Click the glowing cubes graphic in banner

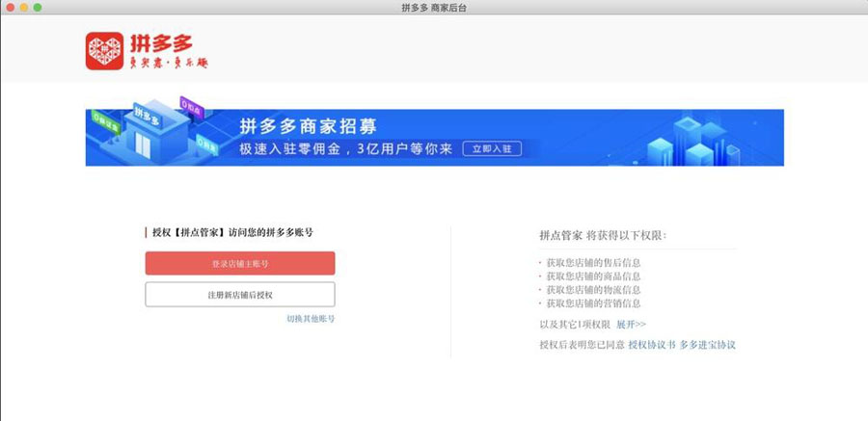[x=694, y=140]
